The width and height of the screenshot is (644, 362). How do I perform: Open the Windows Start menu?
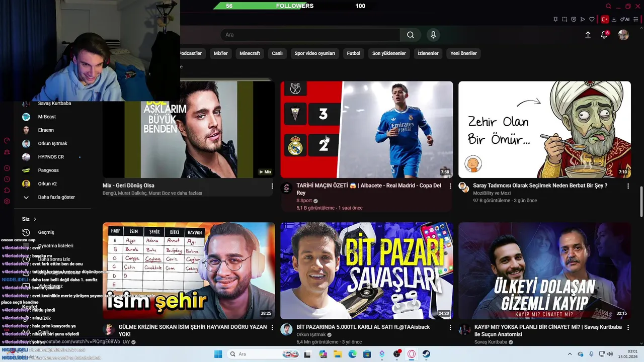[x=218, y=354]
